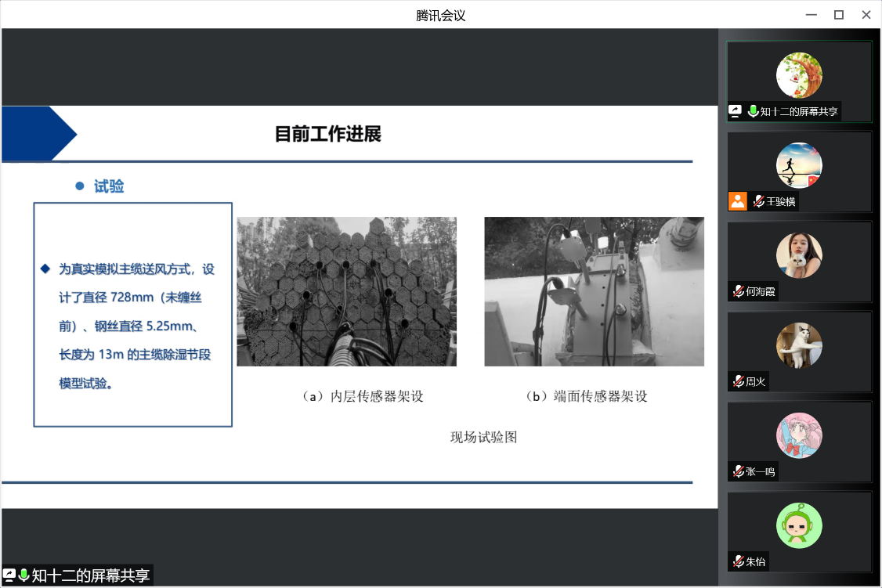Click the 内层传感器架设 photo in the slide
This screenshot has width=882, height=588.
click(346, 291)
